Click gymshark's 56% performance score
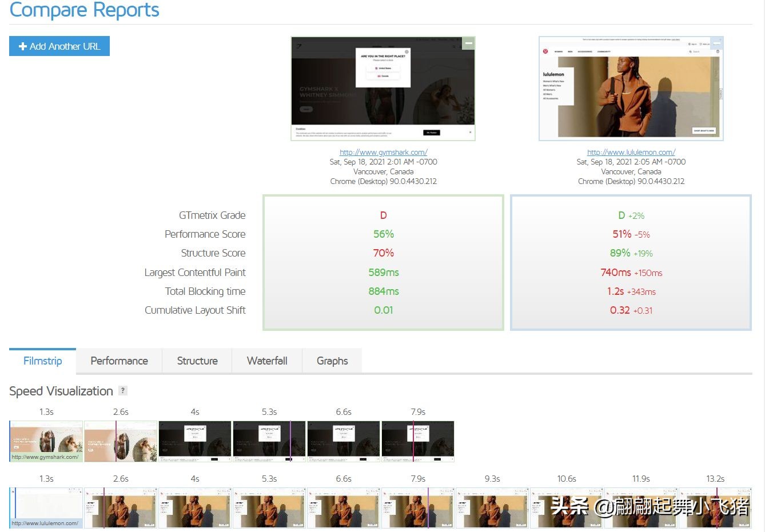This screenshot has height=532, width=765. (x=384, y=234)
